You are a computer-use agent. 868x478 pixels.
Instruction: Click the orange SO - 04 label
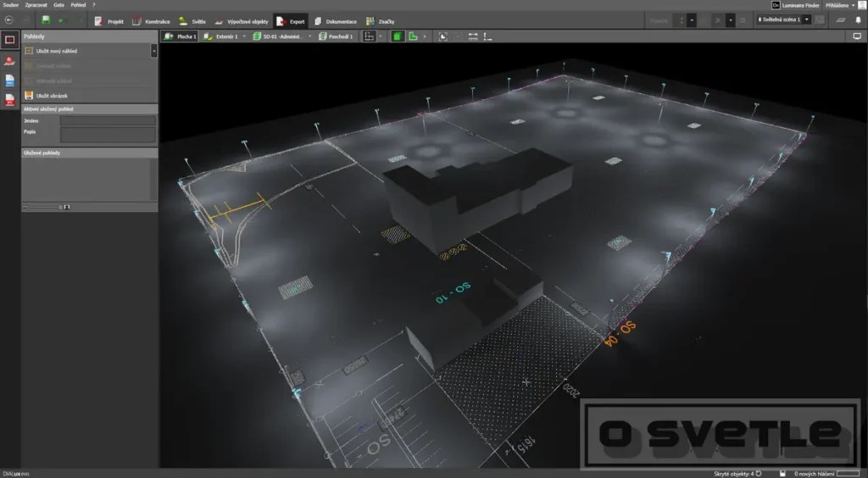620,334
